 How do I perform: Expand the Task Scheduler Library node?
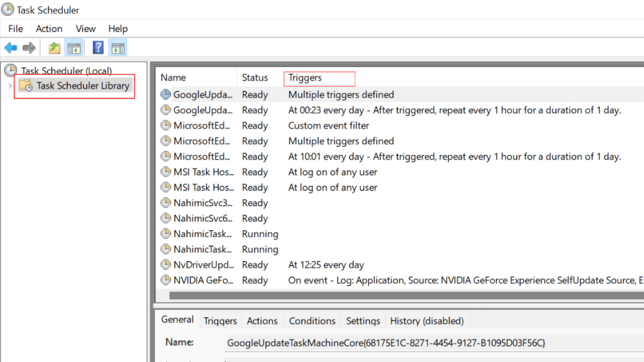click(x=10, y=85)
